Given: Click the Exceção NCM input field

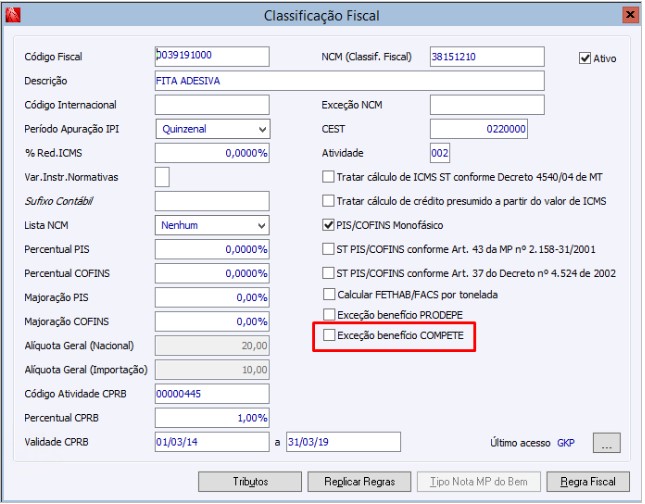Looking at the screenshot, I should [x=487, y=105].
